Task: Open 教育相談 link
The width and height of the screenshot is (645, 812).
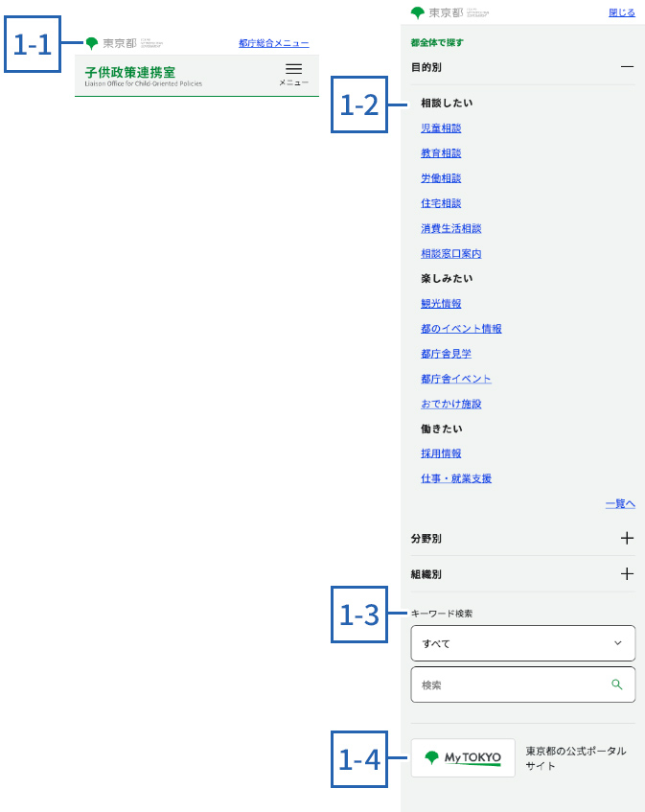Action: (441, 152)
